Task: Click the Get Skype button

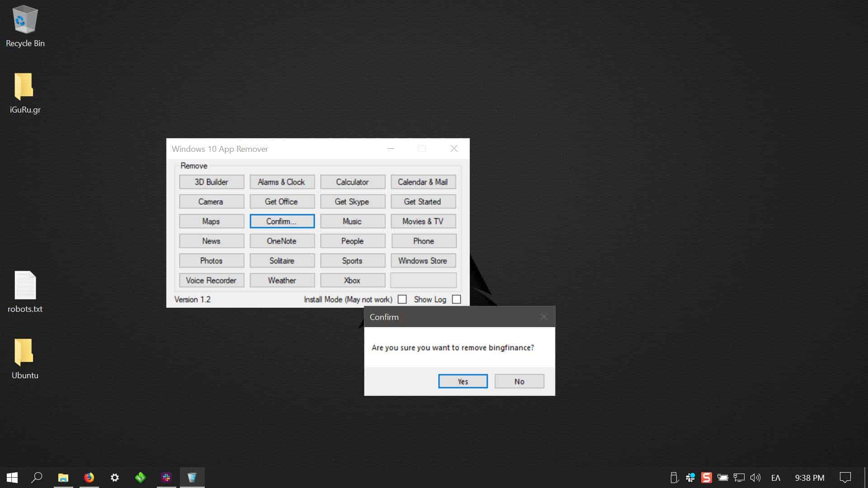Action: pos(352,202)
